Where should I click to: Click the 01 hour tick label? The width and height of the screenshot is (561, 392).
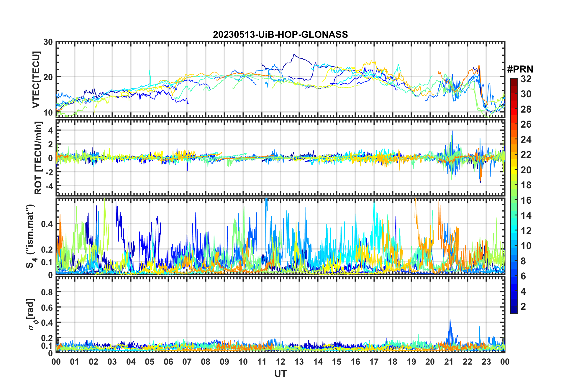pyautogui.click(x=75, y=361)
